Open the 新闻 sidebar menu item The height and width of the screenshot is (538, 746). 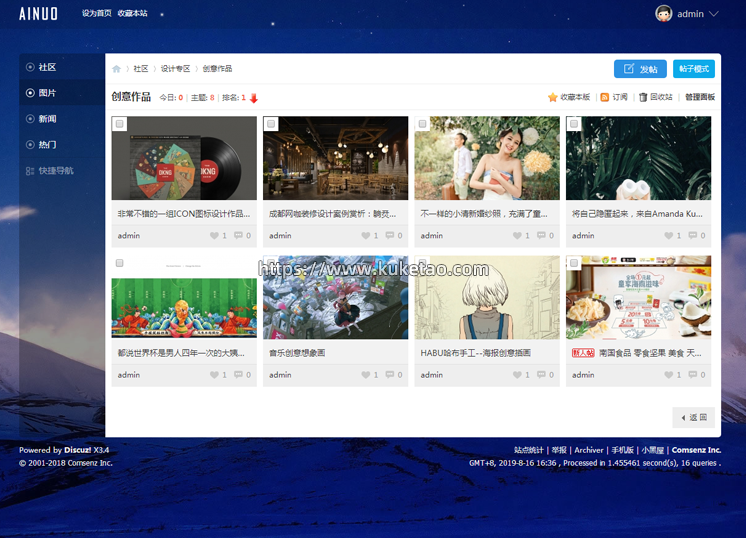pyautogui.click(x=62, y=118)
